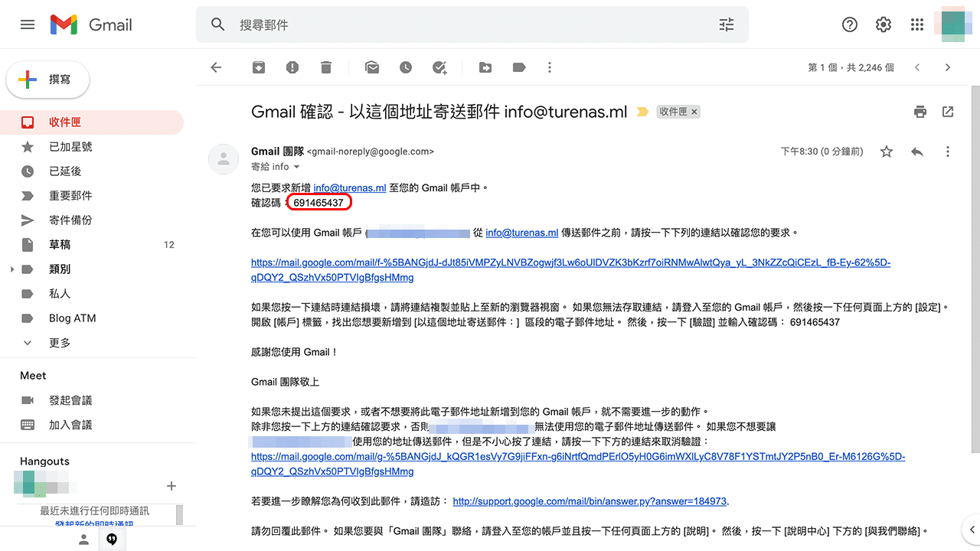
Task: Add this email to Tasks
Action: pyautogui.click(x=439, y=67)
